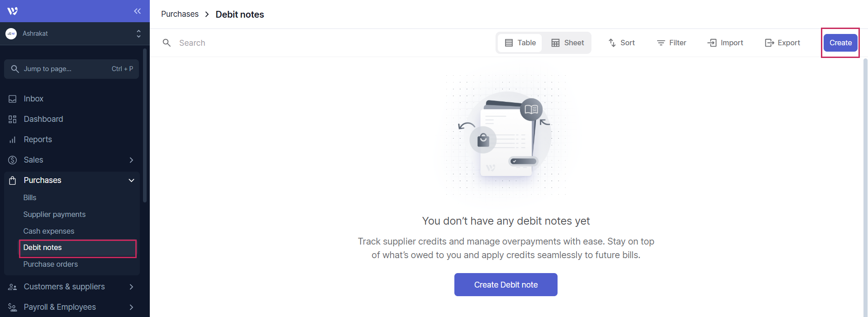This screenshot has height=317, width=868.
Task: Open the Dashboard from the sidebar
Action: point(43,119)
